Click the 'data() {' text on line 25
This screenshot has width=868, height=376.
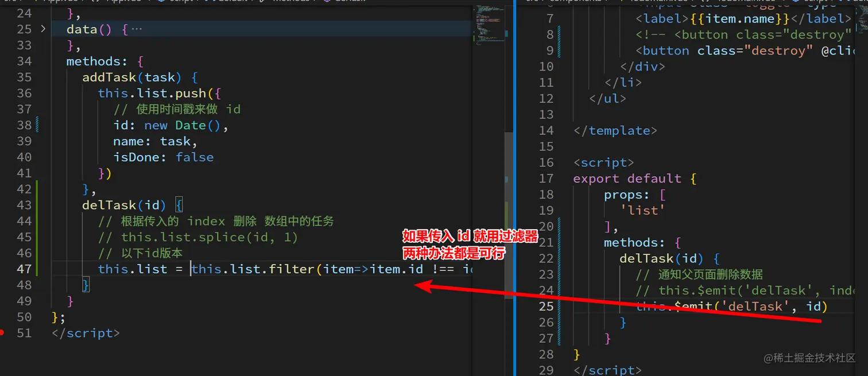pos(97,29)
